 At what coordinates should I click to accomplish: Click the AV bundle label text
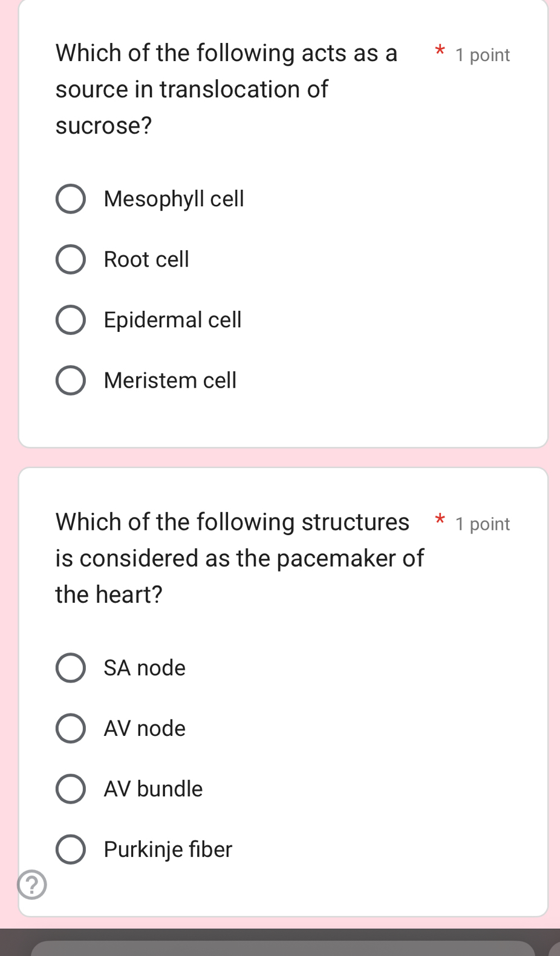click(153, 789)
